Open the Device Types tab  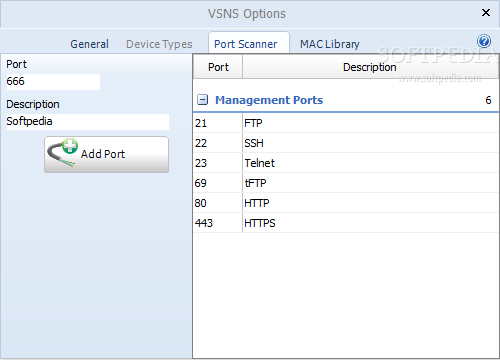[159, 44]
